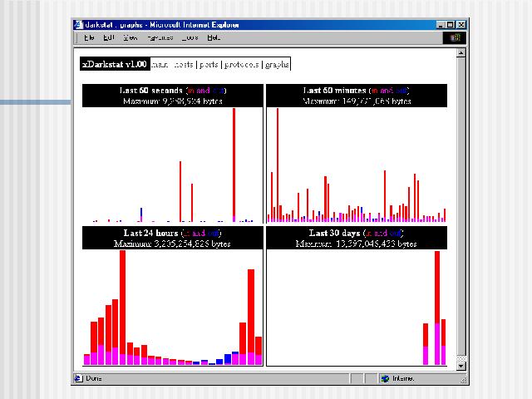Click the xDarkstat v1.00 title label

pyautogui.click(x=115, y=64)
